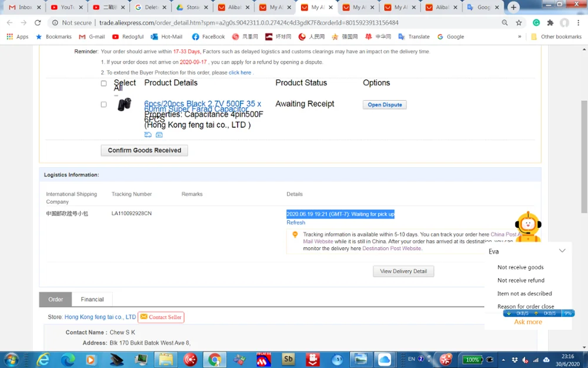Open Google Chrome taskbar icon
Image resolution: width=588 pixels, height=368 pixels.
point(215,360)
